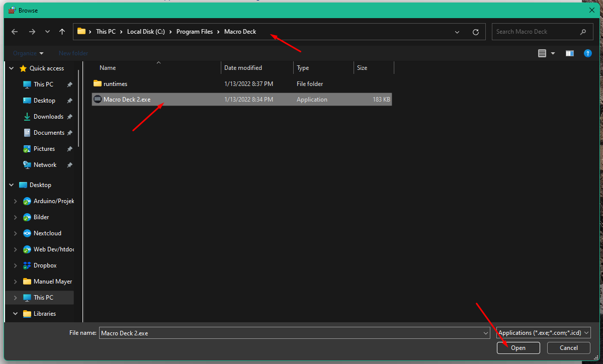Select Macro Deck breadcrumb

pos(240,32)
